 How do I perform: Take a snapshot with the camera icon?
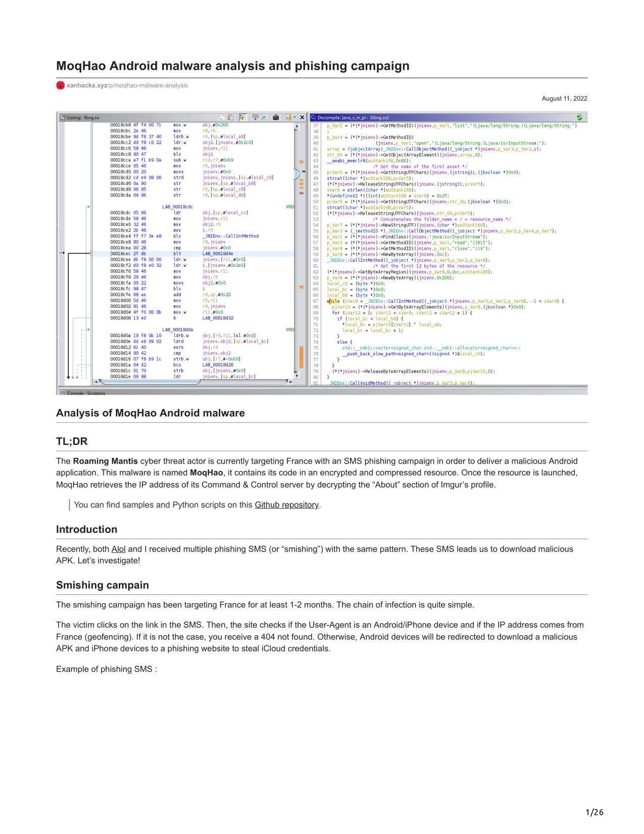click(x=276, y=117)
